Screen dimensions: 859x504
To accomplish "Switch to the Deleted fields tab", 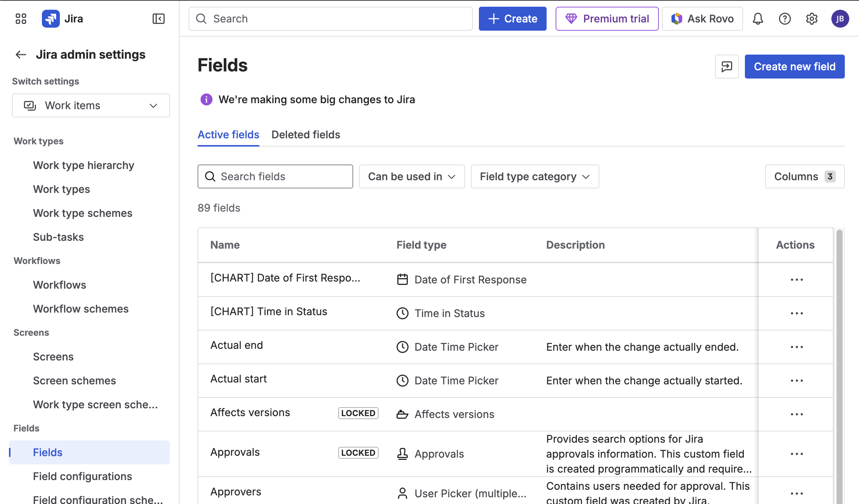I will coord(306,135).
